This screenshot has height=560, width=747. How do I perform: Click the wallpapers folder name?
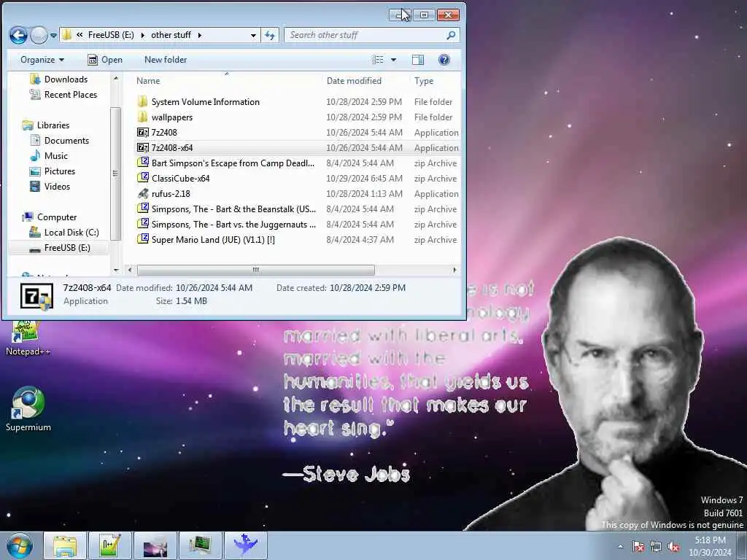(x=172, y=117)
